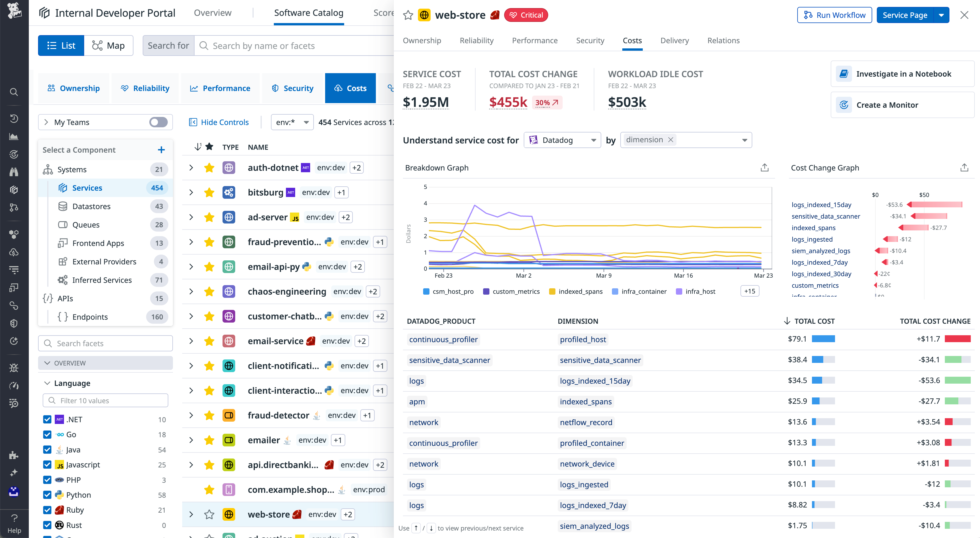Click the Help question-mark icon at bottom left
Viewport: 980px width, 538px height.
[14, 518]
